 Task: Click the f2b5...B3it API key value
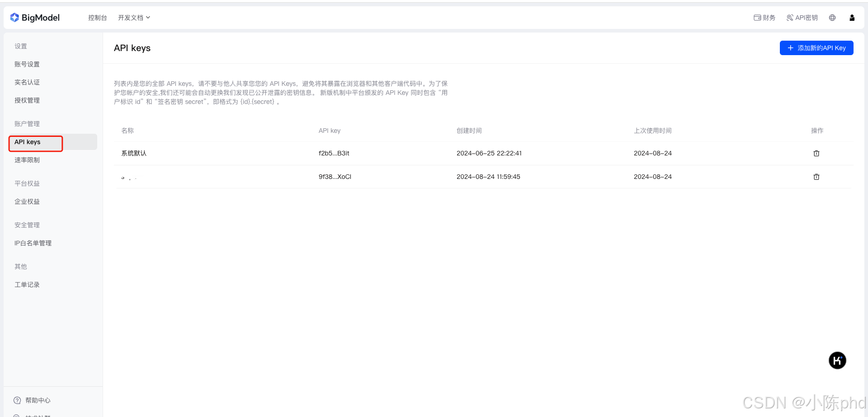click(334, 153)
